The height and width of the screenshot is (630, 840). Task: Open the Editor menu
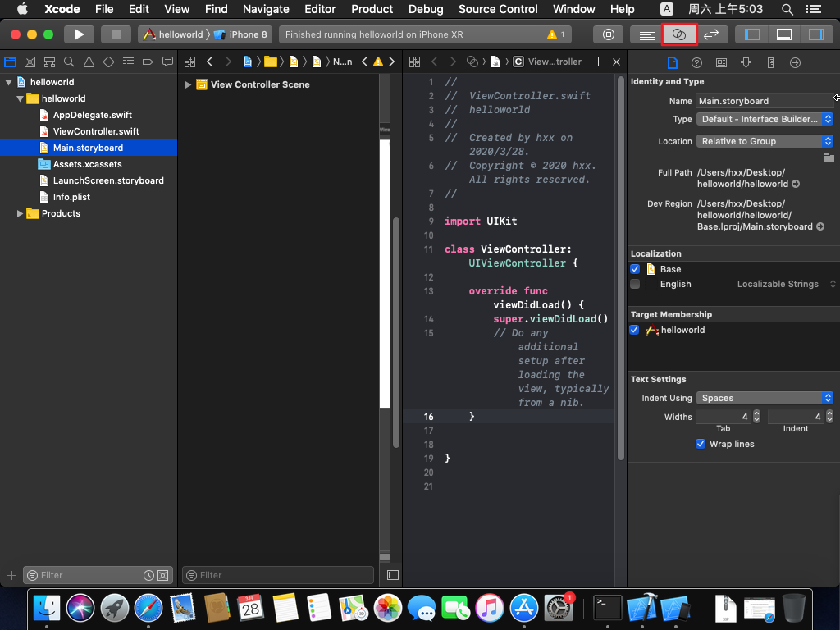(320, 9)
